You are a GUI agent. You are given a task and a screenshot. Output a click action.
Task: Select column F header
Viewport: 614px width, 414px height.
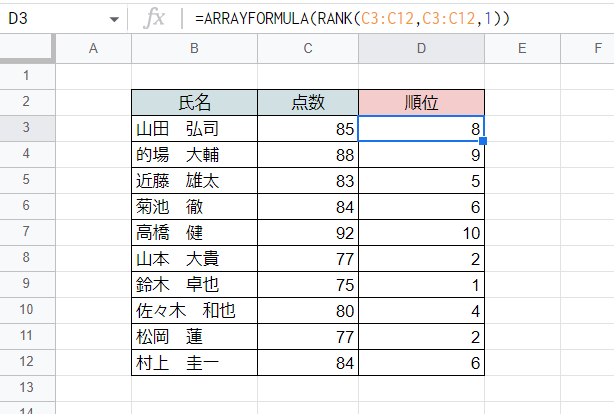coord(587,49)
